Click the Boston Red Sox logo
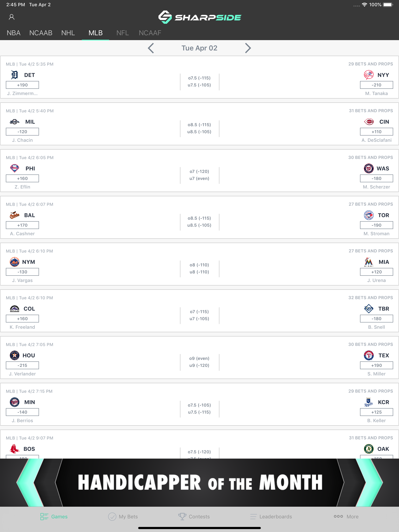Screen dimensions: 399x532 click(14, 449)
